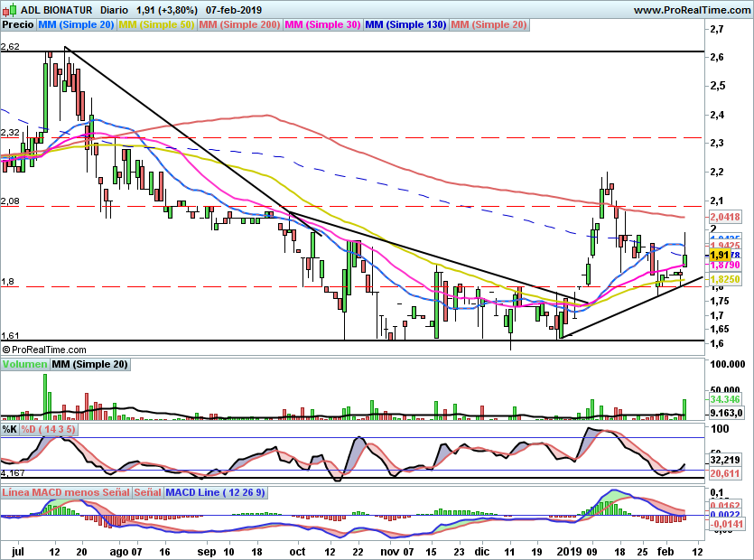The width and height of the screenshot is (754, 560).
Task: Open the www.ProRealTime.com link
Action: [x=691, y=10]
